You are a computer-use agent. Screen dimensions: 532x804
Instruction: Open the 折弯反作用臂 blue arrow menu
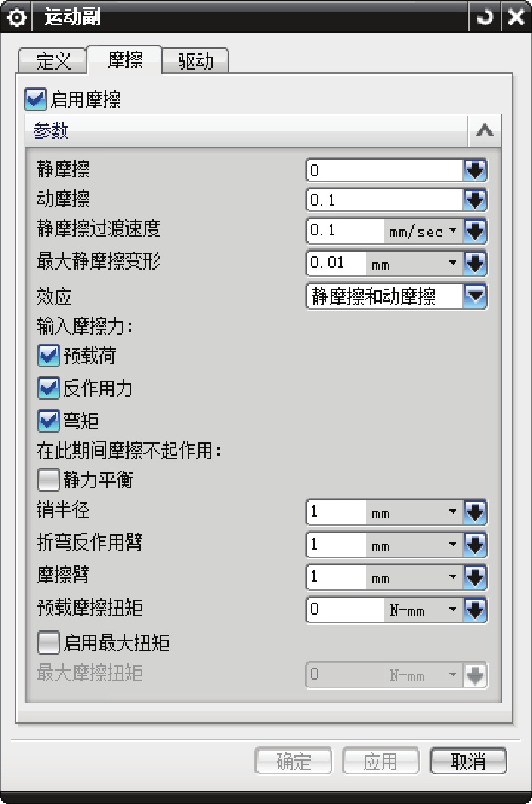click(x=475, y=544)
